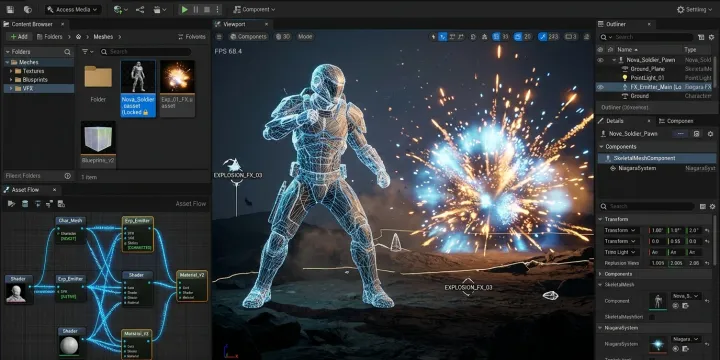Collapse Nova_Soldier_Pawn in Outliner
720x360 pixels.
coord(614,60)
